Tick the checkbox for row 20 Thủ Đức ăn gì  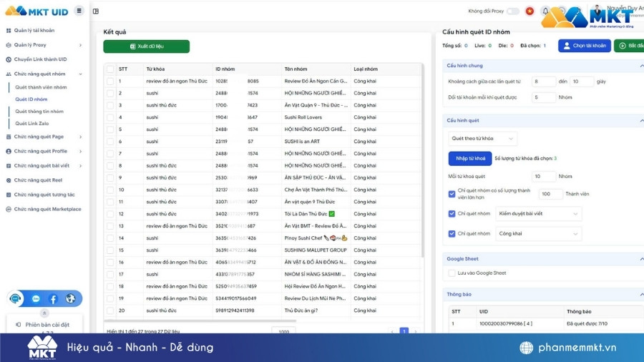click(x=110, y=310)
